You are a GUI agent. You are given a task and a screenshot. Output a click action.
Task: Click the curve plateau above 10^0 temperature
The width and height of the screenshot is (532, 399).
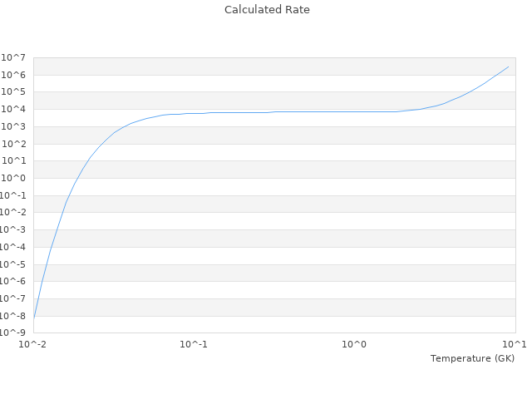[354, 111]
